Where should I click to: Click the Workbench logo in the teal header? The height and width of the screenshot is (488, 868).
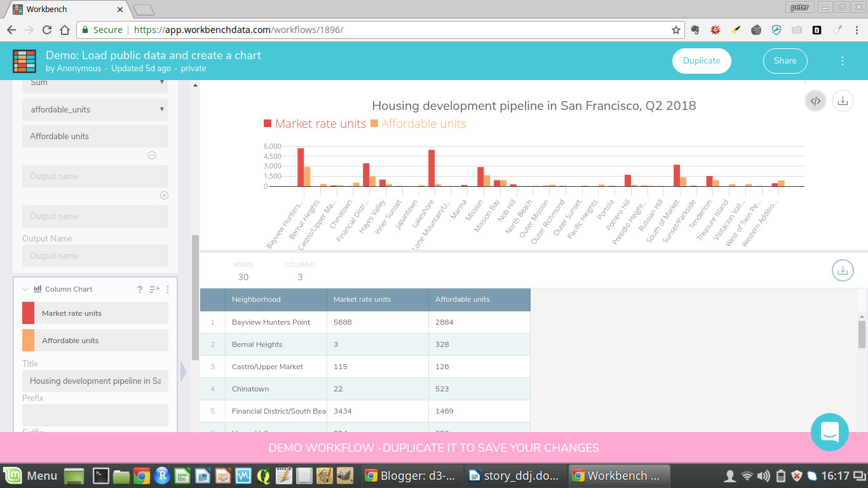pos(24,60)
